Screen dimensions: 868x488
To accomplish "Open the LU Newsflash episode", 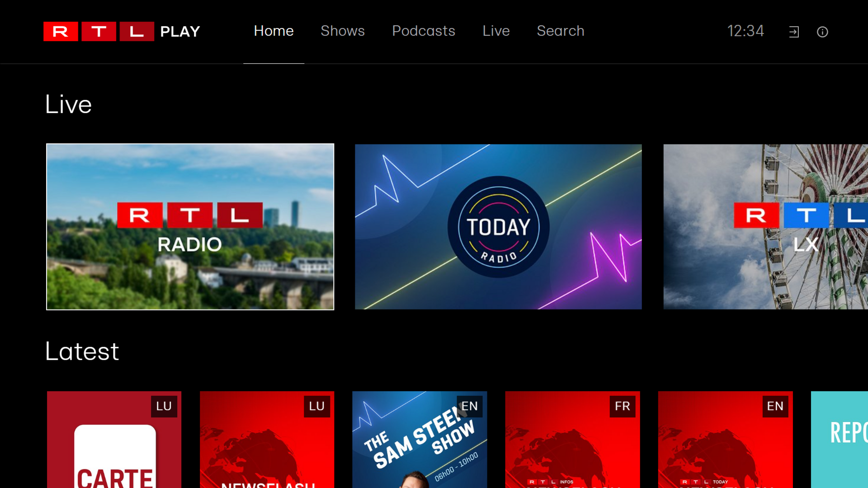I will tap(267, 440).
